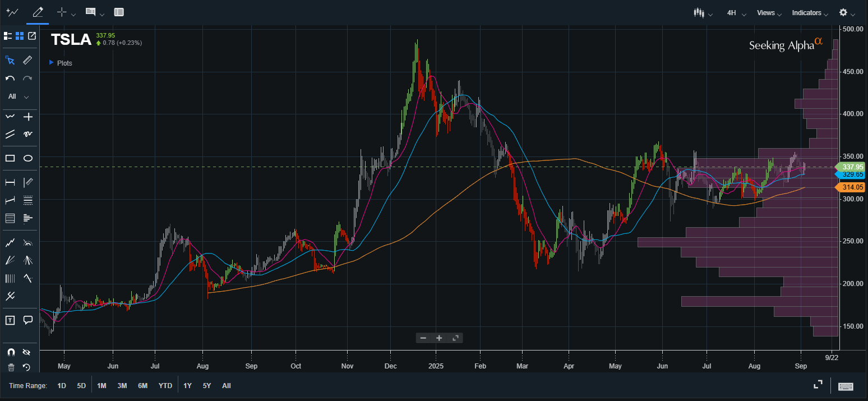Restore default drawing settings icon
This screenshot has width=868, height=401.
tap(26, 367)
